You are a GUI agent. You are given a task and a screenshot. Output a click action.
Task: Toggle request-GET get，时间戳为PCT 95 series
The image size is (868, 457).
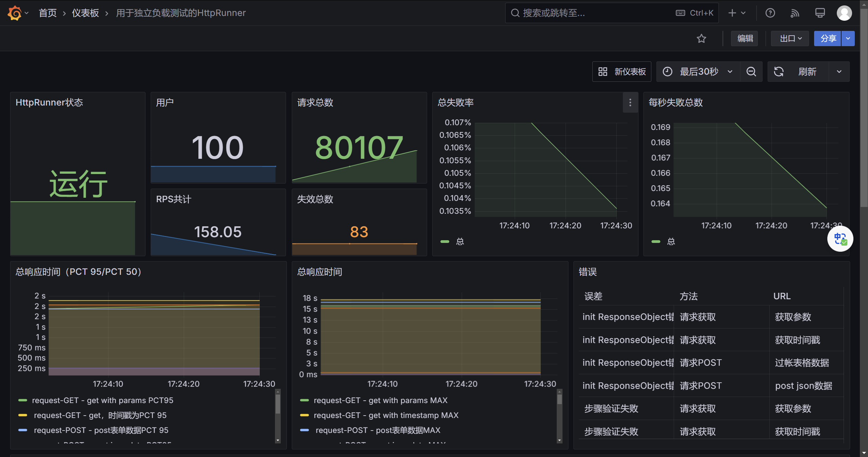[100, 415]
